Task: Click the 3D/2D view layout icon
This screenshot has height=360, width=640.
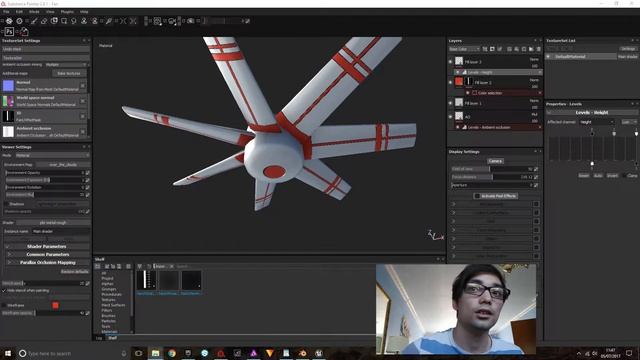Action: click(157, 21)
